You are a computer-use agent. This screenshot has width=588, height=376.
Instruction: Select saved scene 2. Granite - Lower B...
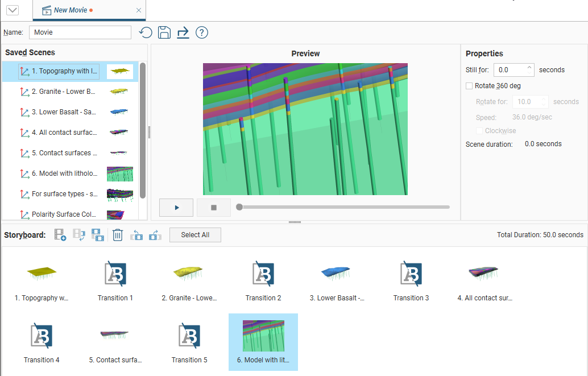[x=64, y=92]
